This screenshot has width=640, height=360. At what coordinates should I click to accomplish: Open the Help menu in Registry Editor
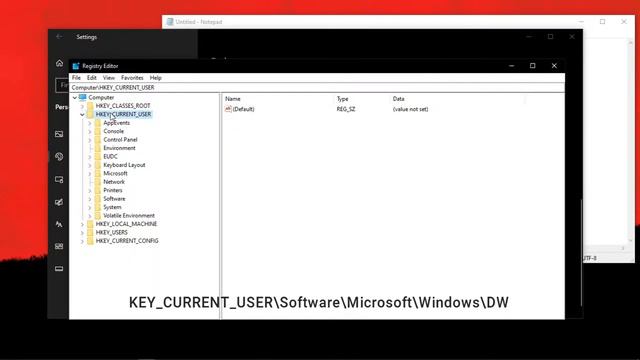pos(156,78)
